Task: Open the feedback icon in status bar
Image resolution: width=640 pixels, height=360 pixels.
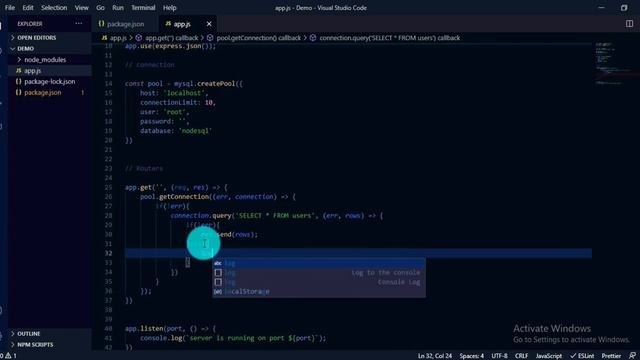Action: point(633,356)
